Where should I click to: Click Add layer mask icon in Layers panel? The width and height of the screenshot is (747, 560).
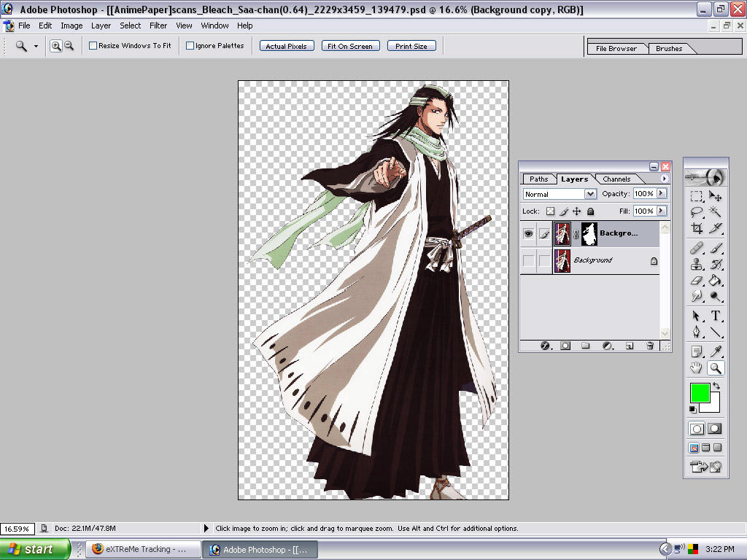(x=565, y=346)
